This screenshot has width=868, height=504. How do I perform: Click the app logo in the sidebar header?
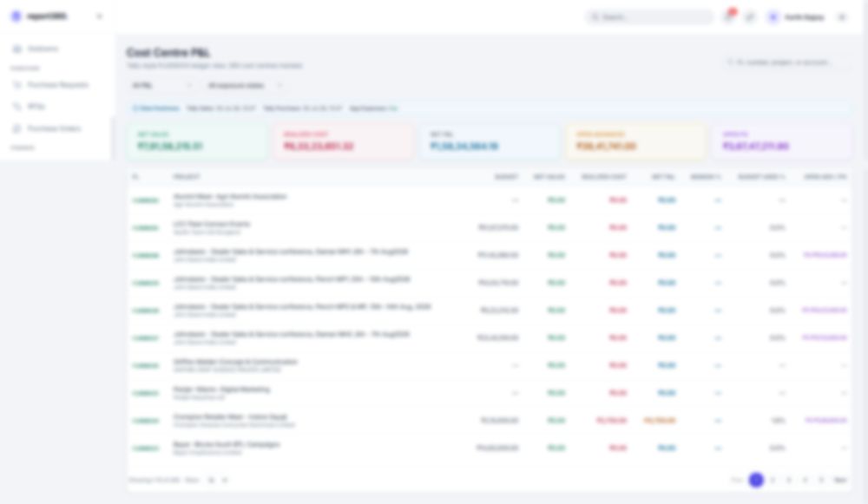tap(16, 16)
